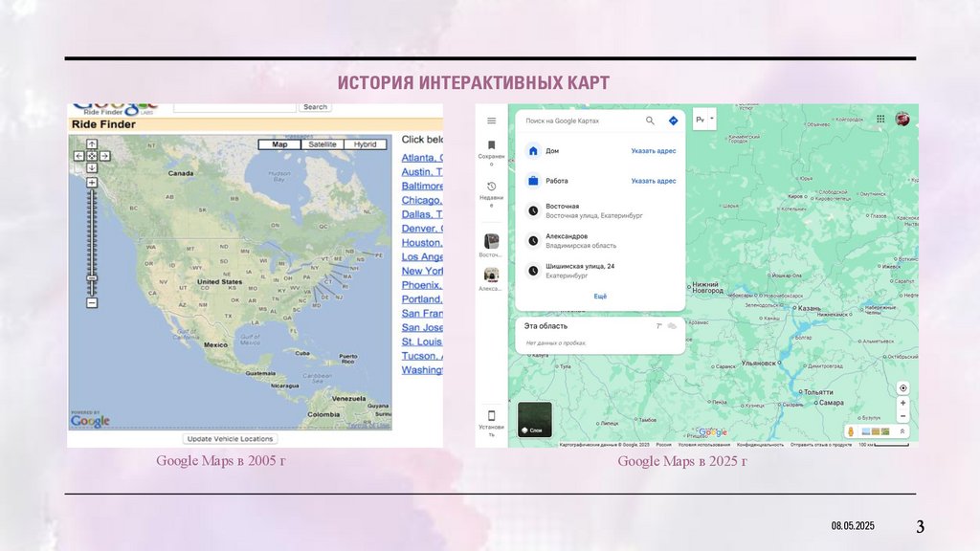Open the Denver city link

click(422, 228)
